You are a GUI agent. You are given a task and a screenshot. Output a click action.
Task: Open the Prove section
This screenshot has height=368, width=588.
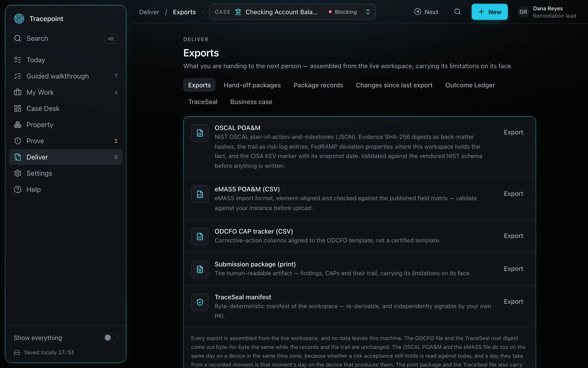[x=65, y=141]
